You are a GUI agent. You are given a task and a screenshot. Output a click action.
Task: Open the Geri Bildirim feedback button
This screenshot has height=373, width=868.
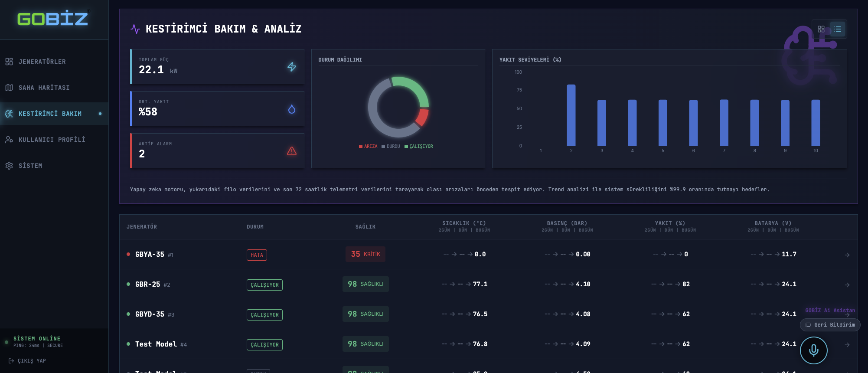click(x=830, y=325)
